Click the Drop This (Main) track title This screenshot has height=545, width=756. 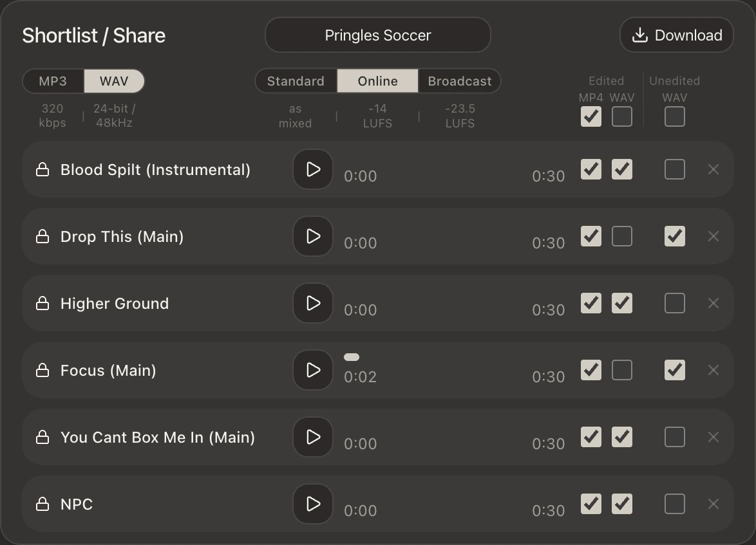122,237
